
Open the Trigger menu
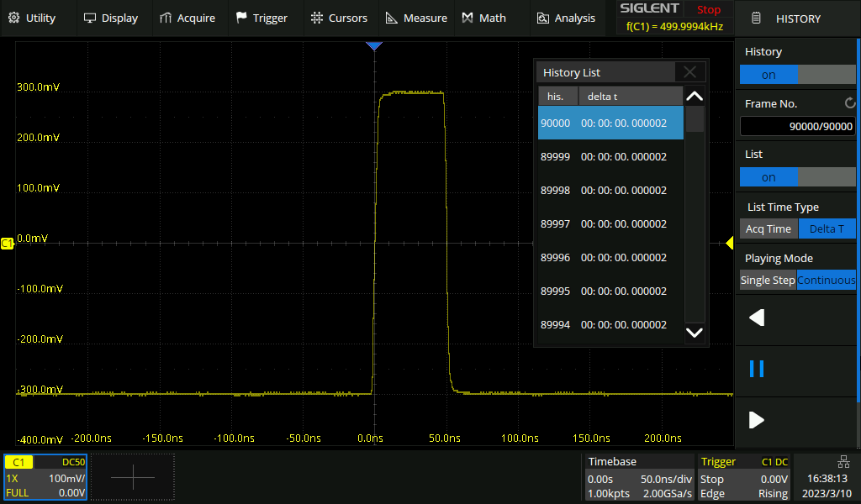pyautogui.click(x=262, y=18)
